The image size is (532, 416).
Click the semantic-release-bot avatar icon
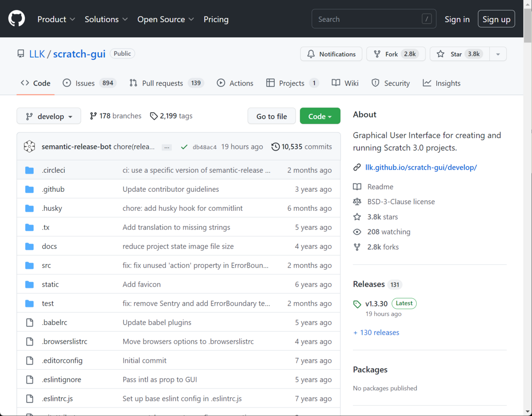[30, 147]
